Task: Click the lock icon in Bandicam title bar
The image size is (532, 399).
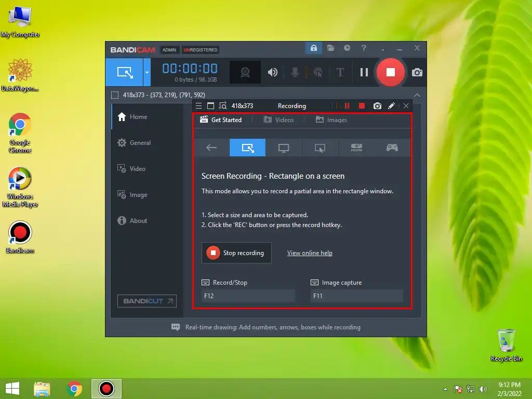Action: point(313,48)
